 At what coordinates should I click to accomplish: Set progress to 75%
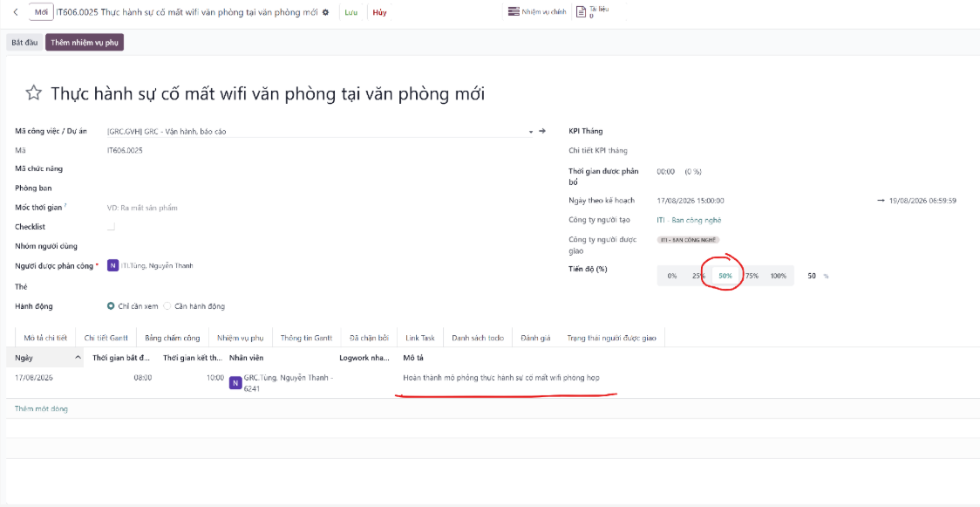(752, 276)
